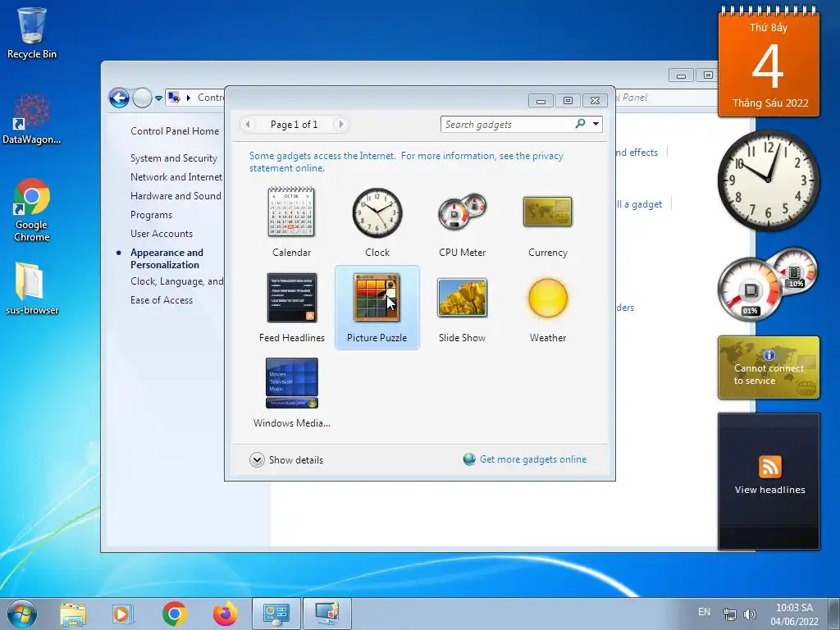Launch Windows Media Player from taskbar
This screenshot has height=630, width=840.
click(123, 614)
